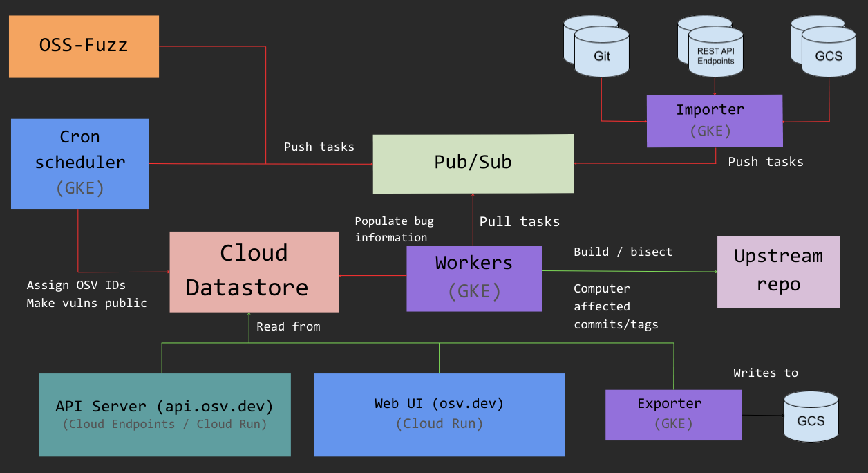Viewport: 868px width, 473px height.
Task: Click the Read from label
Action: pyautogui.click(x=288, y=326)
